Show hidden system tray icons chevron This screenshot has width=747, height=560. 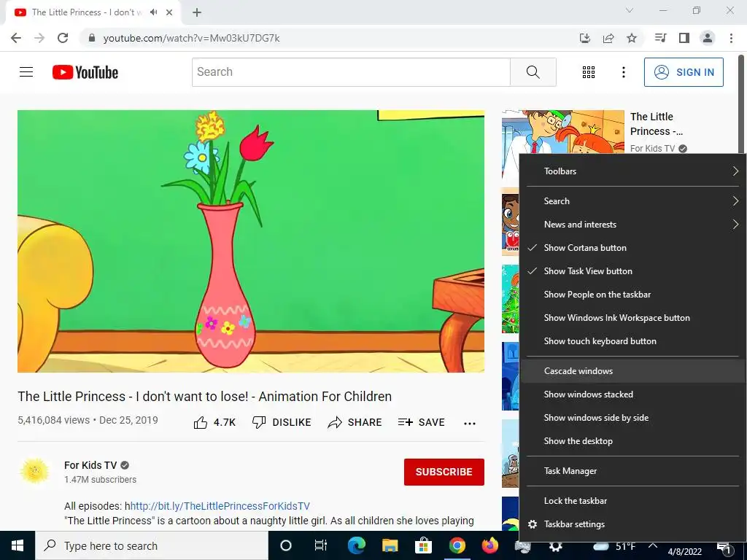(x=653, y=545)
